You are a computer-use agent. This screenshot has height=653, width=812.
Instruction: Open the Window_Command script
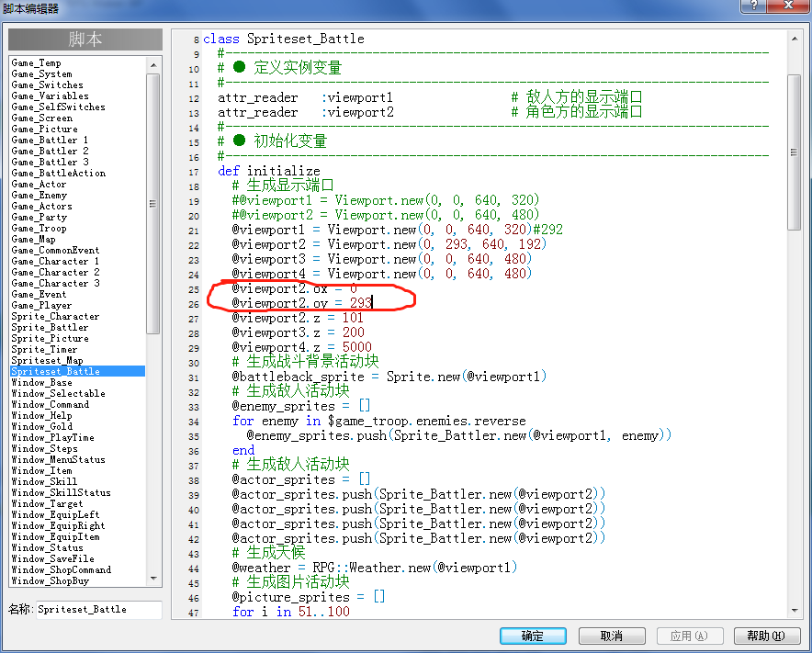coord(51,404)
